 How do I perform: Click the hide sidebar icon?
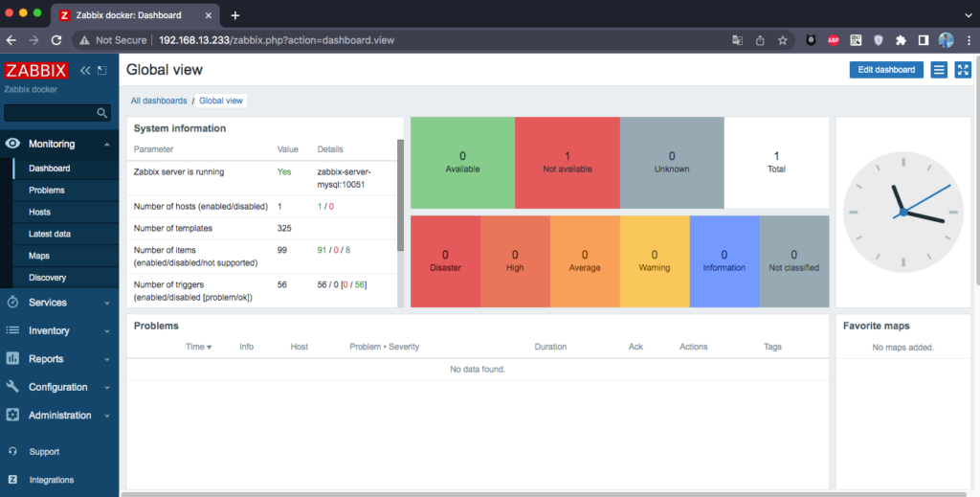pyautogui.click(x=102, y=71)
